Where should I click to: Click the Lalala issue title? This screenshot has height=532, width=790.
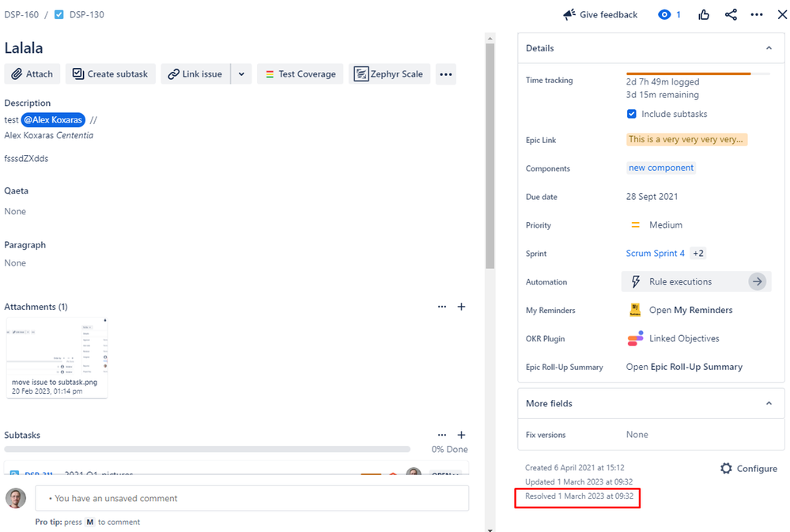click(24, 48)
